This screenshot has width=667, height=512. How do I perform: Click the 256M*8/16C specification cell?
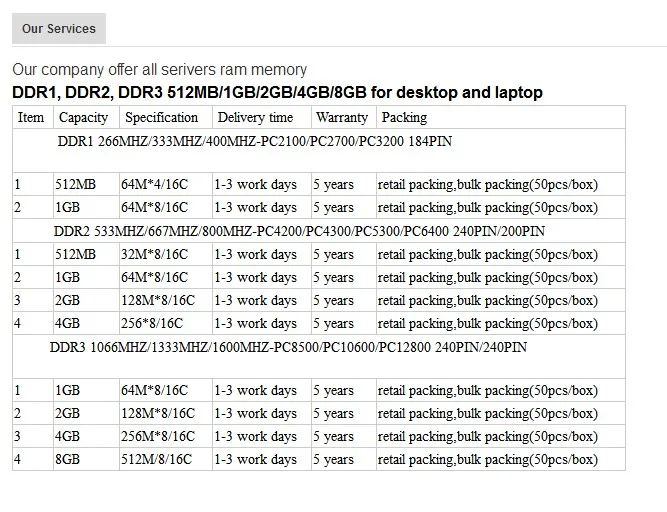[x=158, y=436]
